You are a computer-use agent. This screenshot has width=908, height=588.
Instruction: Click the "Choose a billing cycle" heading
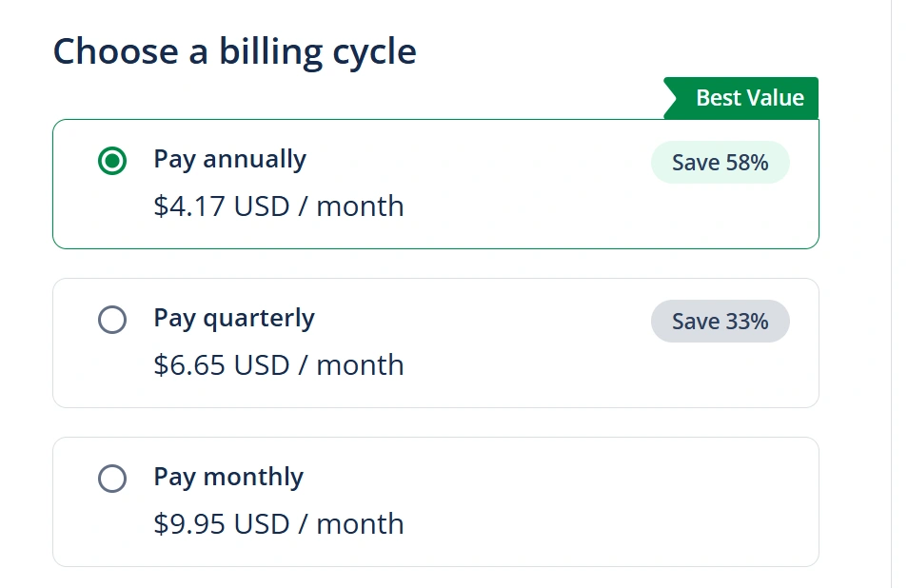[234, 51]
